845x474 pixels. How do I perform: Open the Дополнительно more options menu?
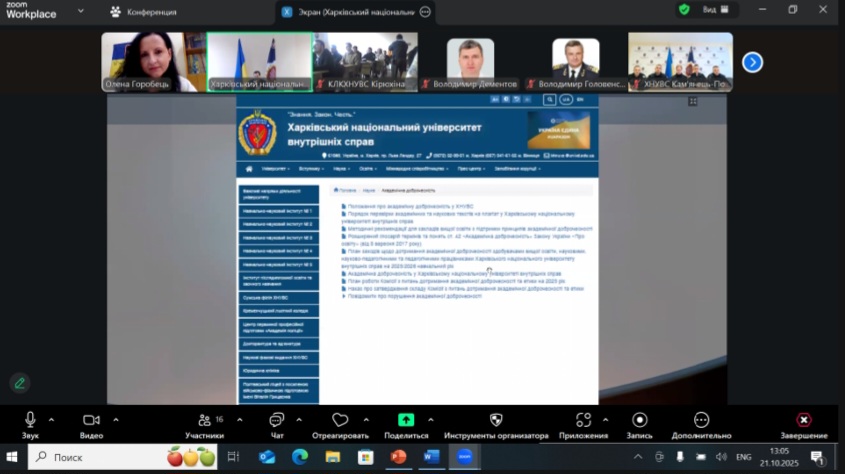click(x=701, y=420)
